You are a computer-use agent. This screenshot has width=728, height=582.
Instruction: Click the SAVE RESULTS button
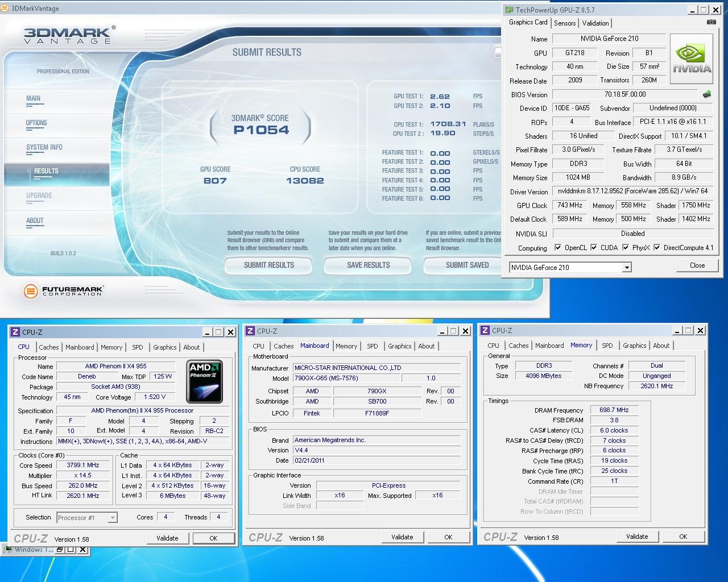(x=368, y=265)
